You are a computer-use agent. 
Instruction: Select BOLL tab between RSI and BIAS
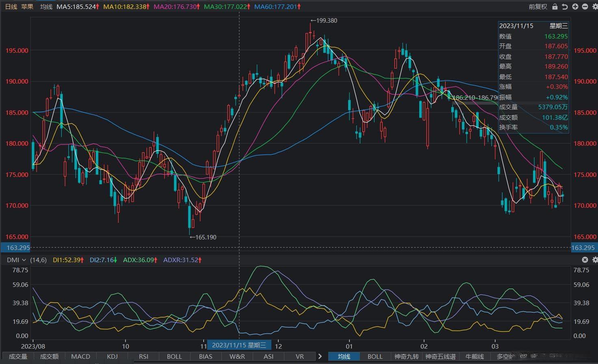coord(174,356)
